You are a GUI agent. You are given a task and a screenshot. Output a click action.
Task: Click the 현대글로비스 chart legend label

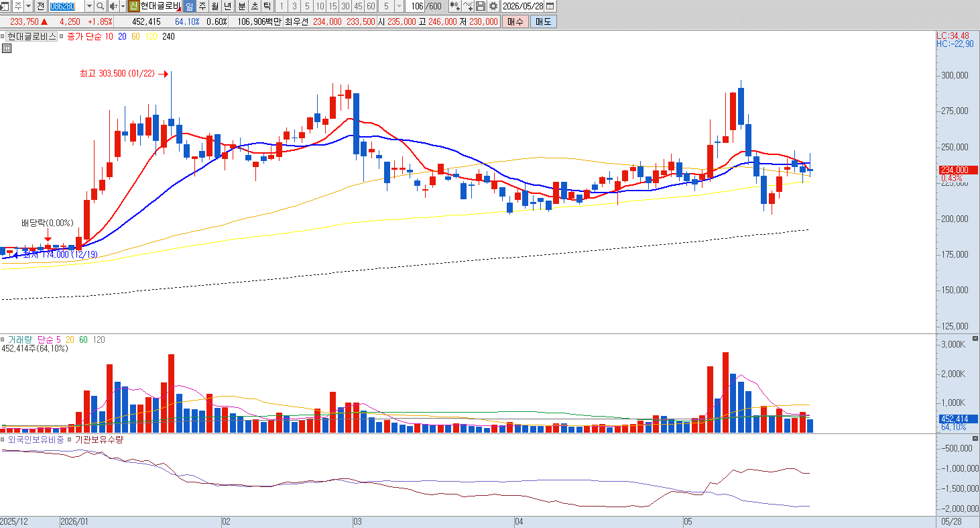coord(32,37)
